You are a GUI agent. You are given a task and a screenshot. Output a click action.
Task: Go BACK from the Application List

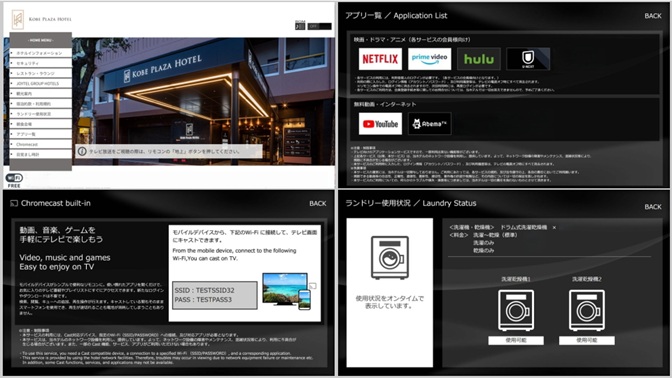coord(653,16)
